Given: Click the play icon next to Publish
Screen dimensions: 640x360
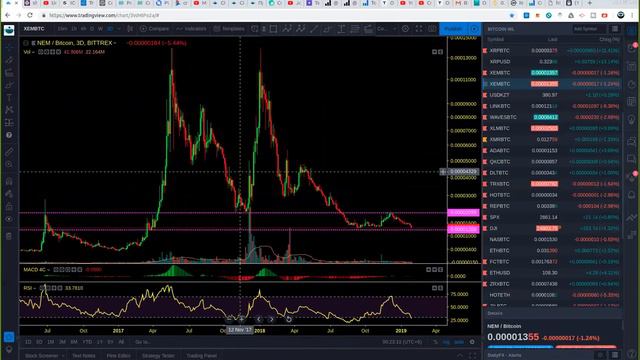Looking at the screenshot, I should [474, 29].
